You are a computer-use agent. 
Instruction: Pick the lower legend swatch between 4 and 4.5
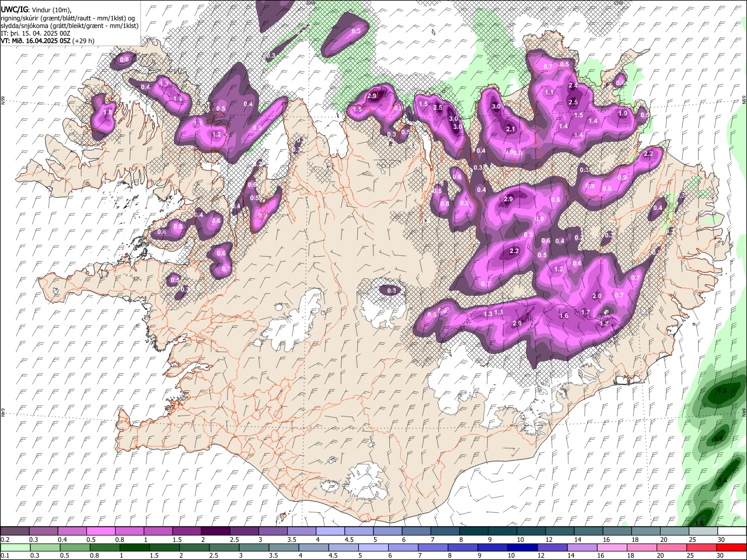click(x=313, y=547)
